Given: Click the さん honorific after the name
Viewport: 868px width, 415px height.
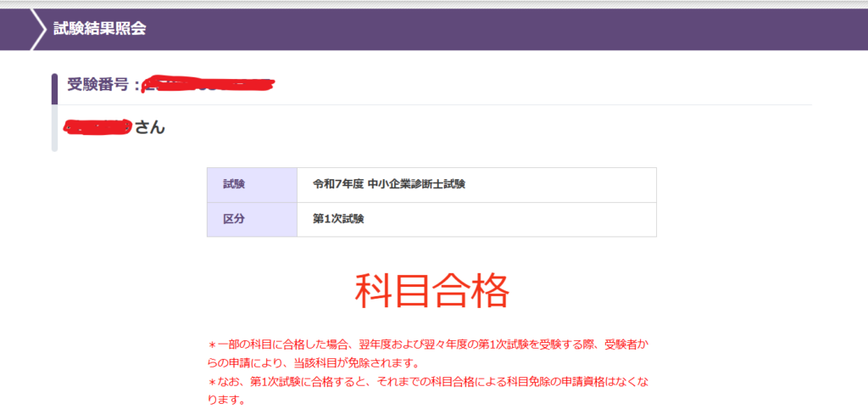Looking at the screenshot, I should point(149,128).
